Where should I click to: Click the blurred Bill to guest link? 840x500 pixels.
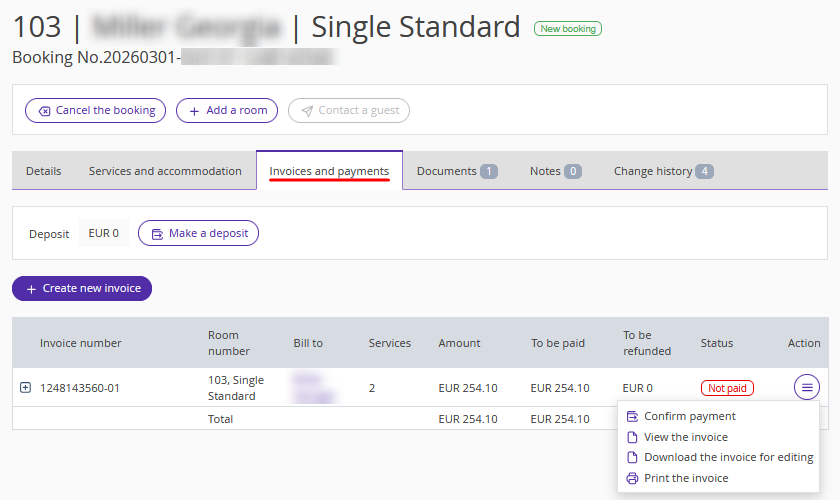308,387
